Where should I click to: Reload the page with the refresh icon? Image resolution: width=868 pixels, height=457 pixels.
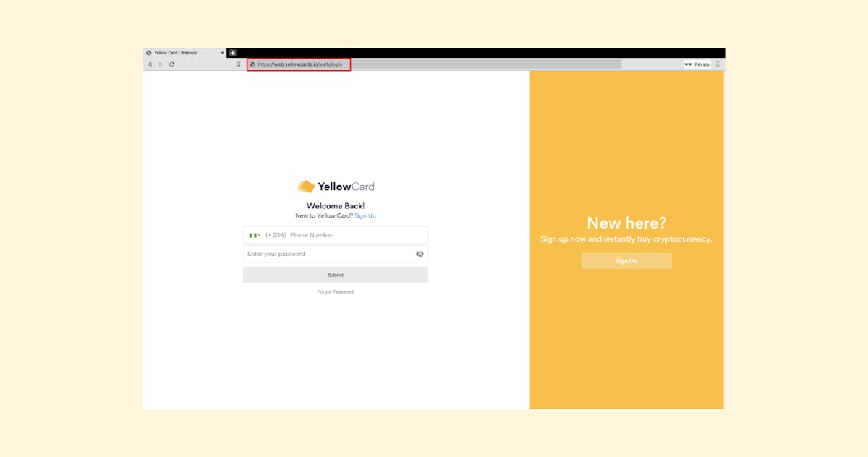point(171,64)
